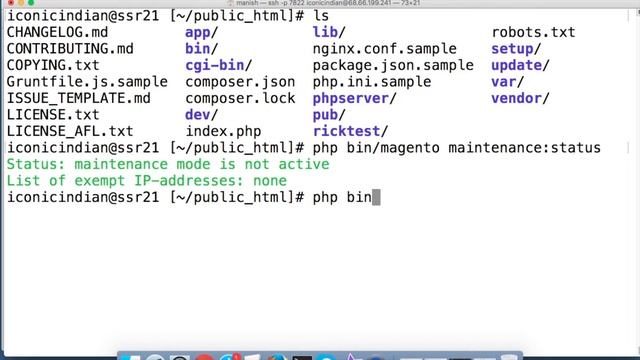Click the var/ directory entry
640x360 pixels.
click(507, 82)
